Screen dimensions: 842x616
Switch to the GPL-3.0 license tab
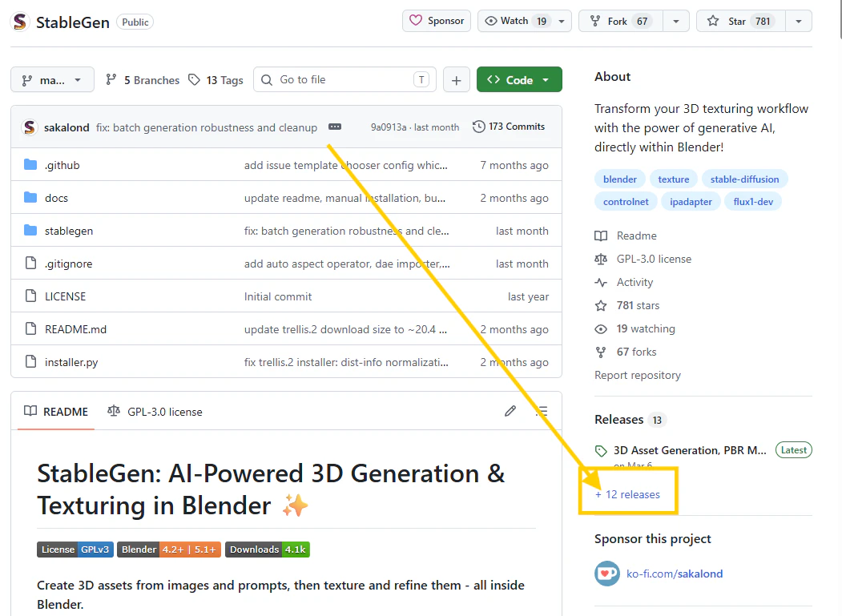pos(155,412)
